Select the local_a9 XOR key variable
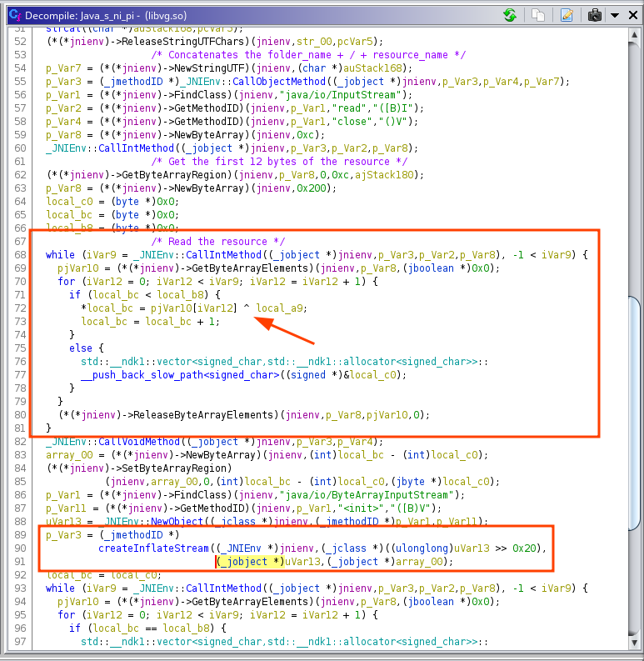 [x=279, y=308]
